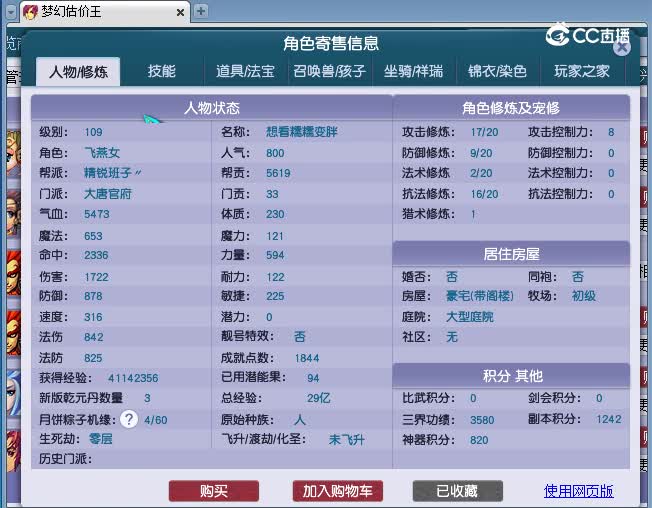Click the character name 想看糯糯变胖
This screenshot has height=508, width=652.
[302, 132]
